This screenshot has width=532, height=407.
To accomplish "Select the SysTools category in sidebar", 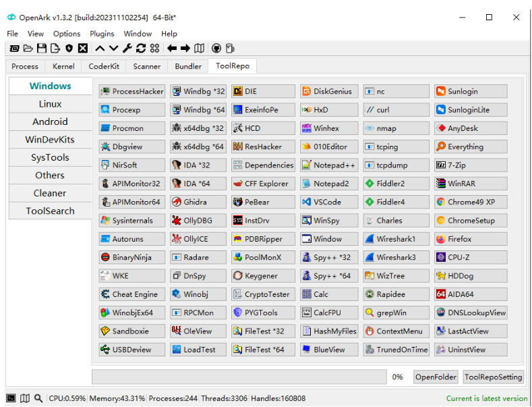I will click(x=50, y=157).
